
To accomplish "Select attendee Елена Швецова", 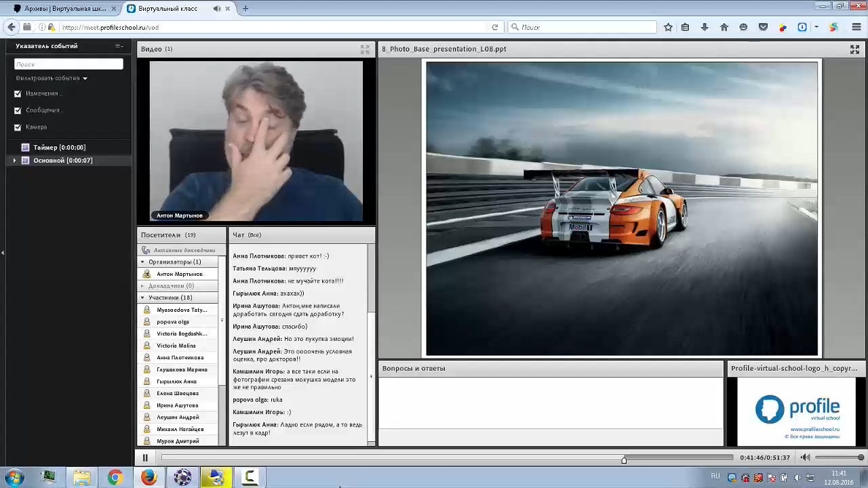I will click(178, 393).
